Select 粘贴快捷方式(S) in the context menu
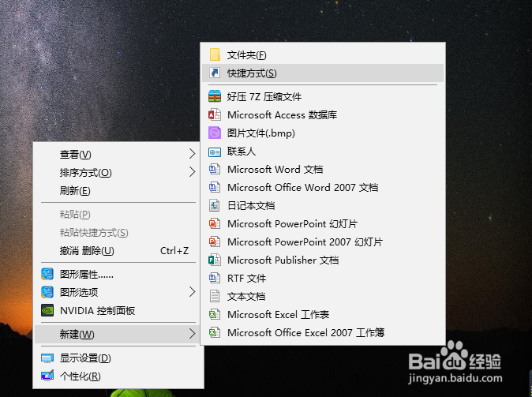 (x=118, y=232)
